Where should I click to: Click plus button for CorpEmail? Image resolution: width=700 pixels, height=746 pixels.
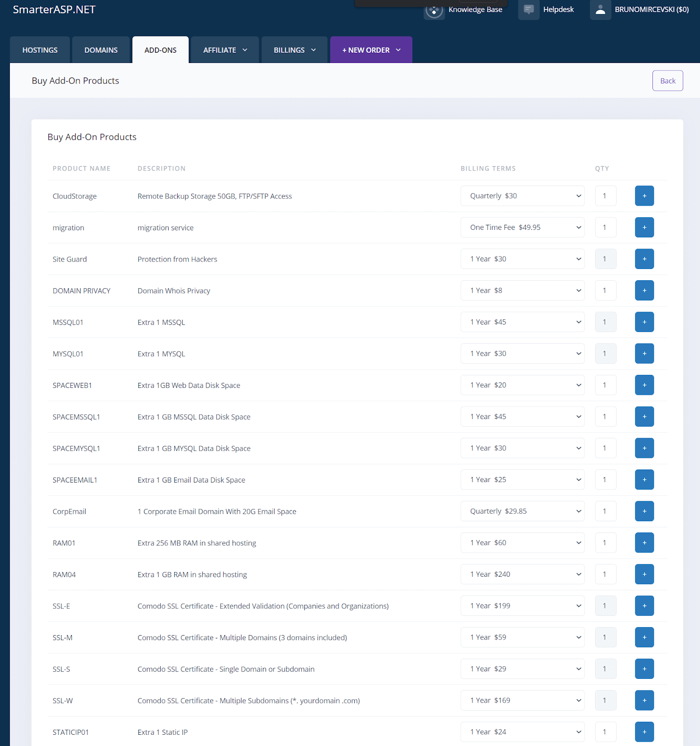[644, 511]
